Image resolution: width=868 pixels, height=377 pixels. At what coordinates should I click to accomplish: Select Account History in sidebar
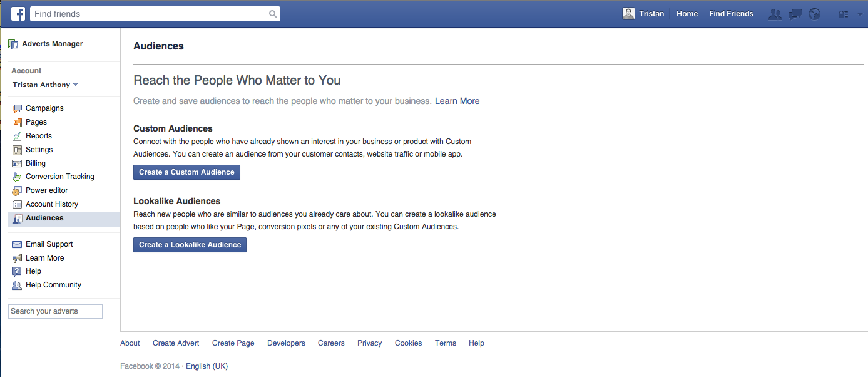(x=51, y=204)
